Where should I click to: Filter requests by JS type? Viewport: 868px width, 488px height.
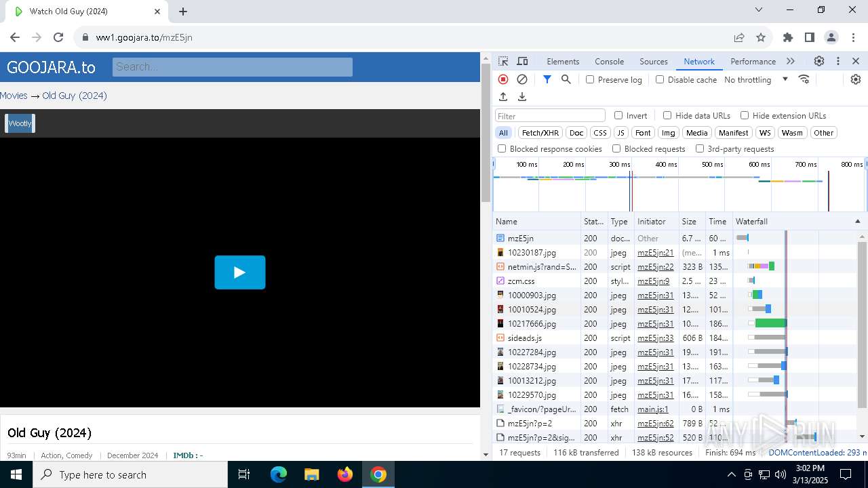620,133
